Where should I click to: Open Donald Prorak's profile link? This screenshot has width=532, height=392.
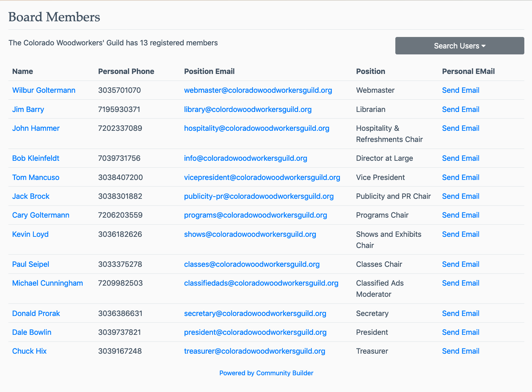point(36,314)
